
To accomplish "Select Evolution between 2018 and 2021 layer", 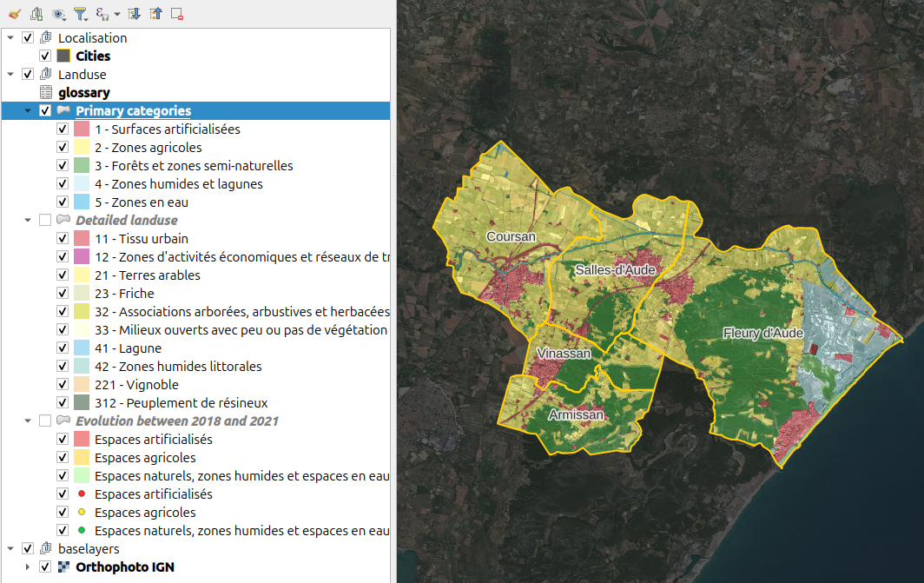I will [x=177, y=421].
